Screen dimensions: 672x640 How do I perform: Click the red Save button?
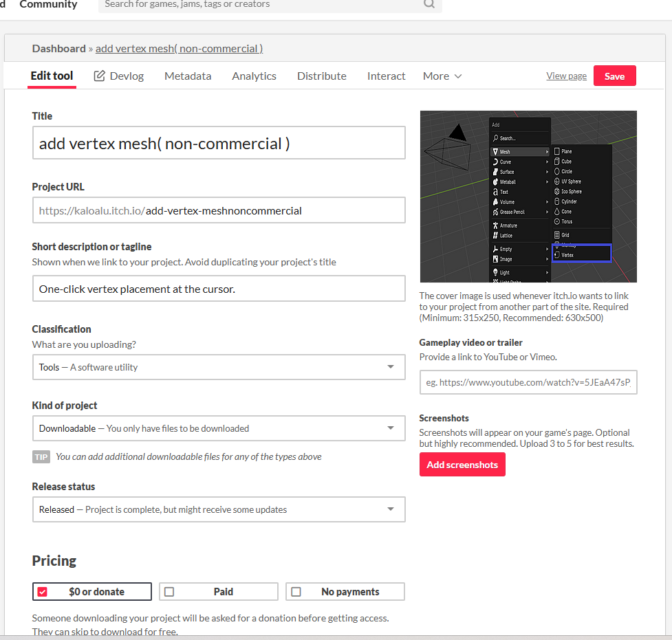click(x=615, y=76)
